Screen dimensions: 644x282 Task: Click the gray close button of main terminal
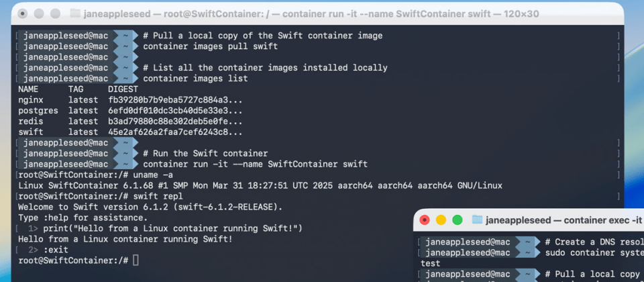(x=23, y=13)
